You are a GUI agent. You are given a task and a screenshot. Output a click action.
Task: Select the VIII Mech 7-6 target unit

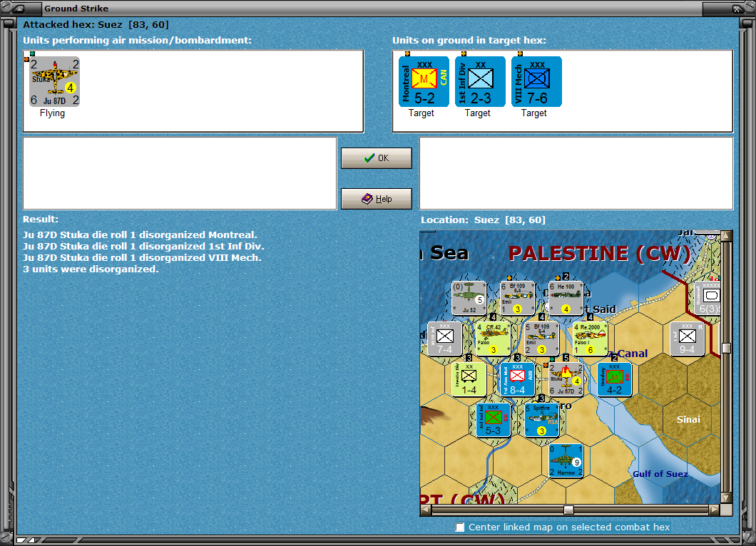[x=536, y=81]
